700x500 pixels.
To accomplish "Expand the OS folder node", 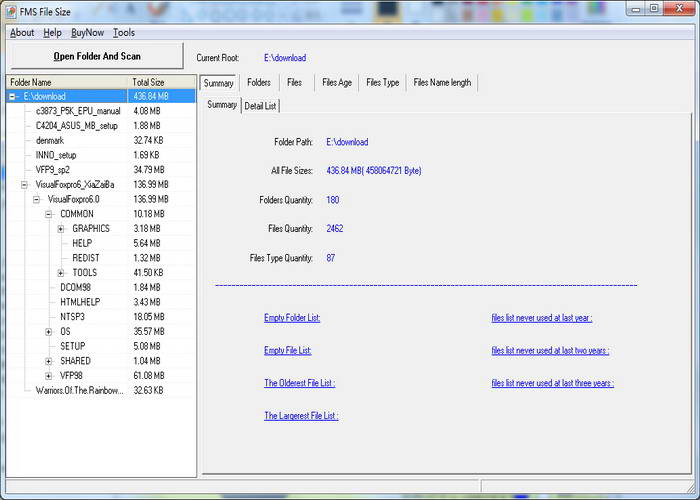I will point(49,332).
